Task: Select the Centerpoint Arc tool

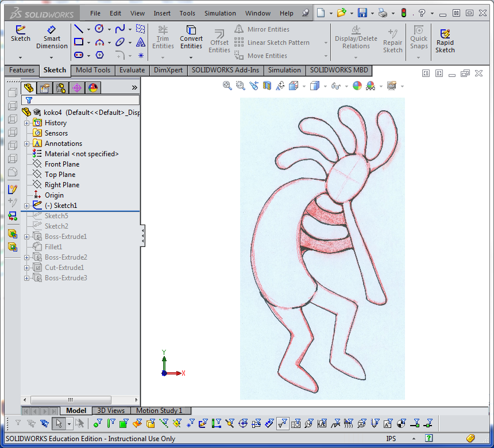Action: (99, 42)
